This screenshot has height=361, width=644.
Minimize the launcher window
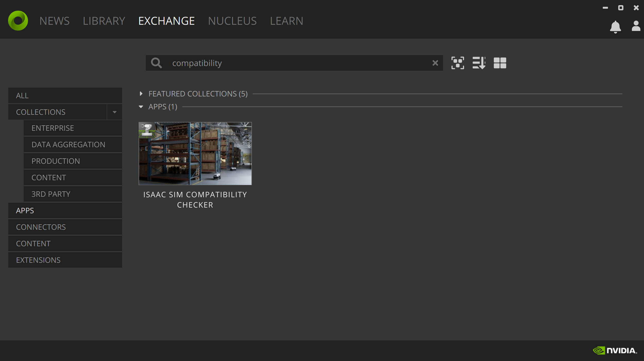pos(605,8)
